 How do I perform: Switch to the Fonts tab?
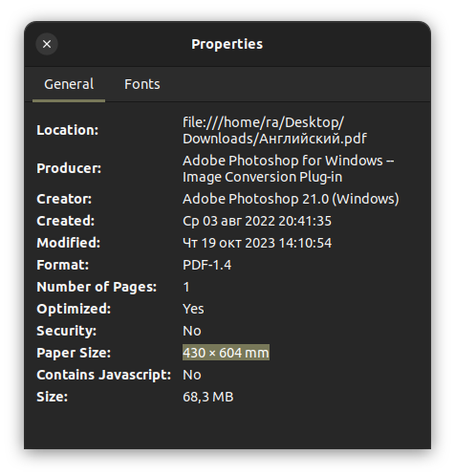coord(142,84)
